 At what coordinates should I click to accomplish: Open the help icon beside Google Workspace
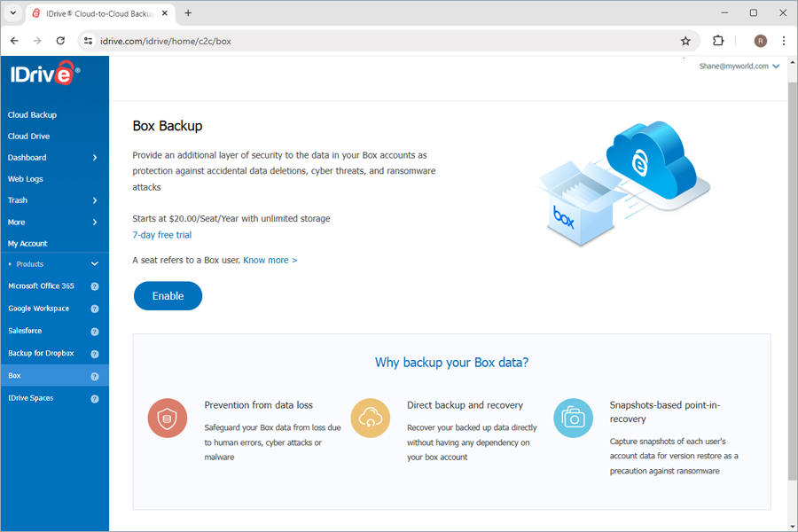click(x=95, y=309)
